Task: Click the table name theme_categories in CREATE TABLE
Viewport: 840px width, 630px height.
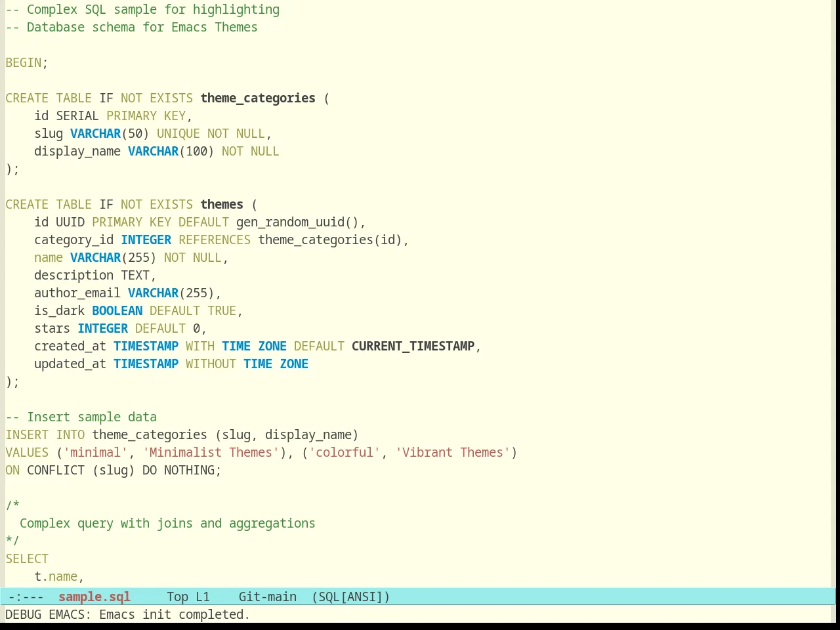Action: pos(258,98)
